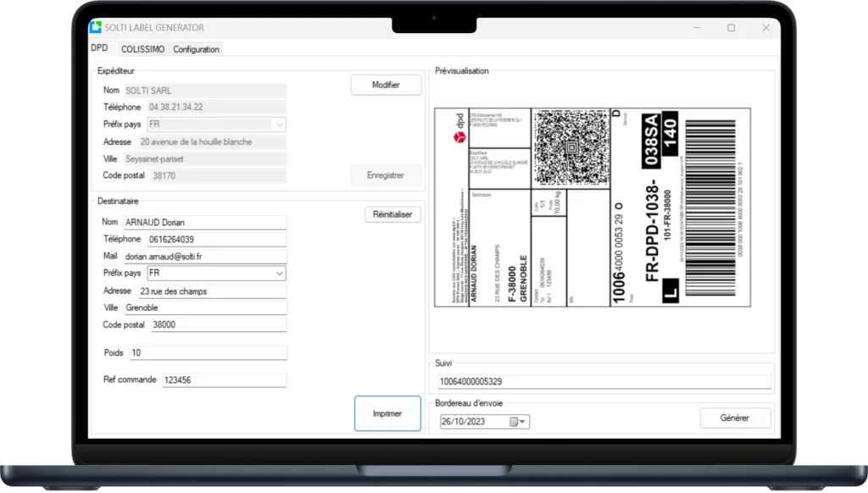This screenshot has height=493, width=868.
Task: Maximize the application window
Action: click(x=731, y=28)
